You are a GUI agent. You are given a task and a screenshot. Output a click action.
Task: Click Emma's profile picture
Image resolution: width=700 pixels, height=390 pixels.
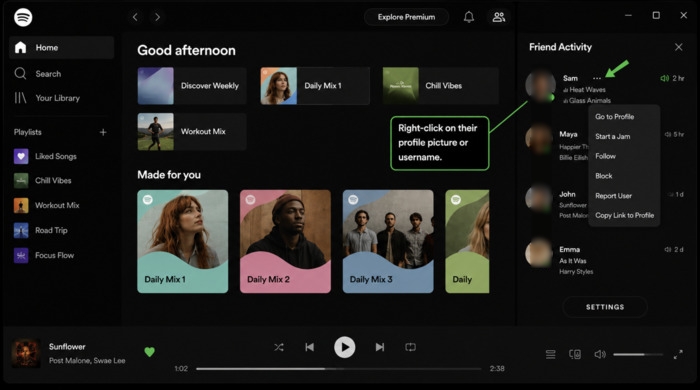tap(539, 253)
